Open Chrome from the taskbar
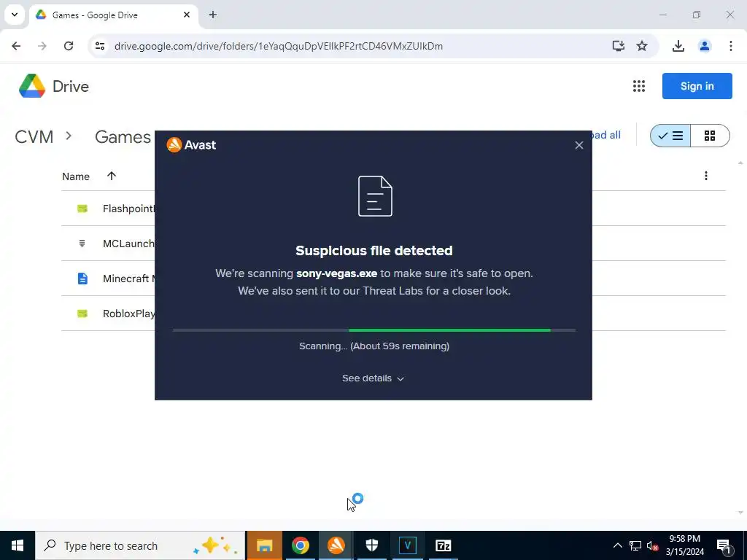Image resolution: width=747 pixels, height=560 pixels. [300, 545]
